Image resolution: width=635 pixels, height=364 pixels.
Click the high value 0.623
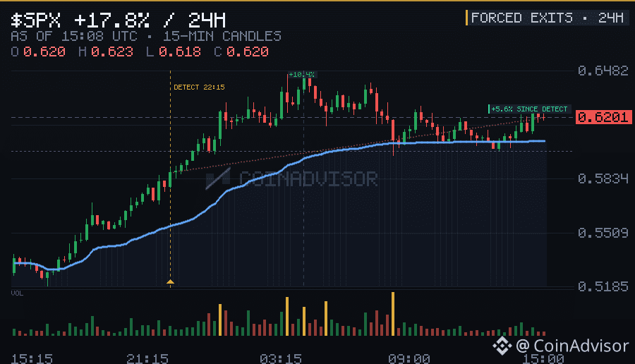[x=112, y=51]
